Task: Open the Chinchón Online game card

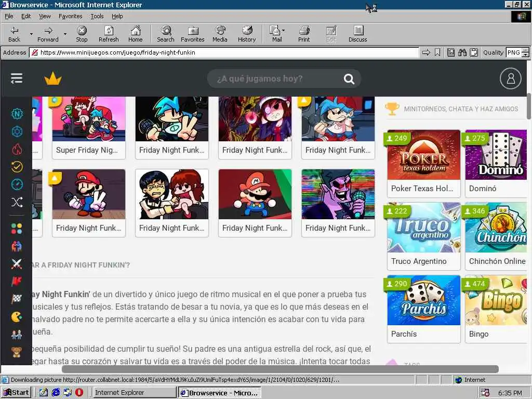Action: [x=496, y=236]
